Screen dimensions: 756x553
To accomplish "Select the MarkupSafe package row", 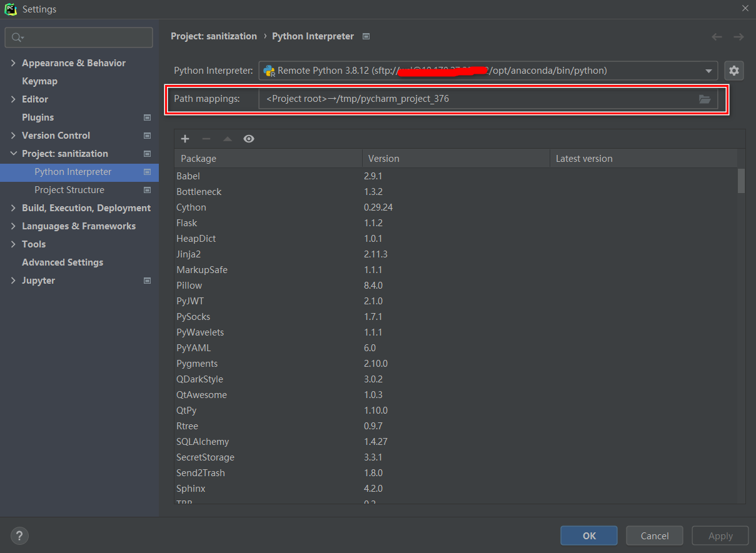I will coord(456,270).
